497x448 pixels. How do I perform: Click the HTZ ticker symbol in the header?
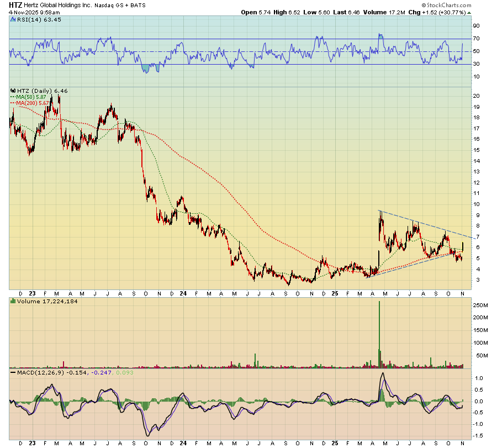15,5
